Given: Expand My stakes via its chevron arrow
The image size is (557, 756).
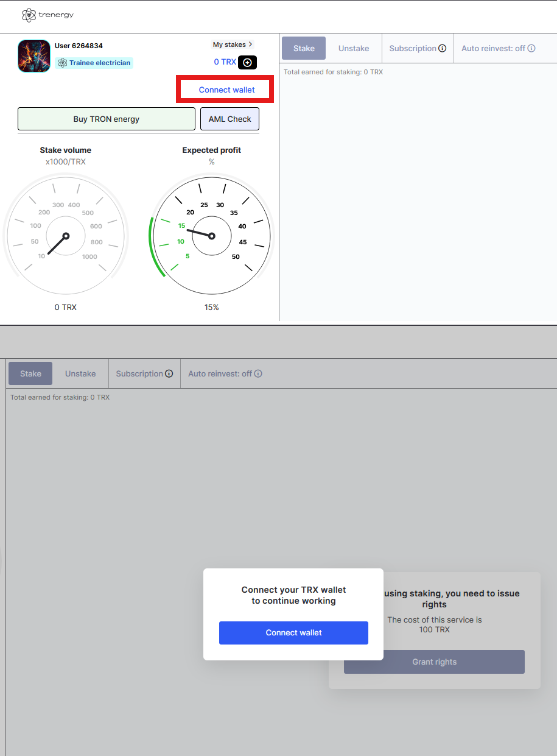Looking at the screenshot, I should point(250,44).
